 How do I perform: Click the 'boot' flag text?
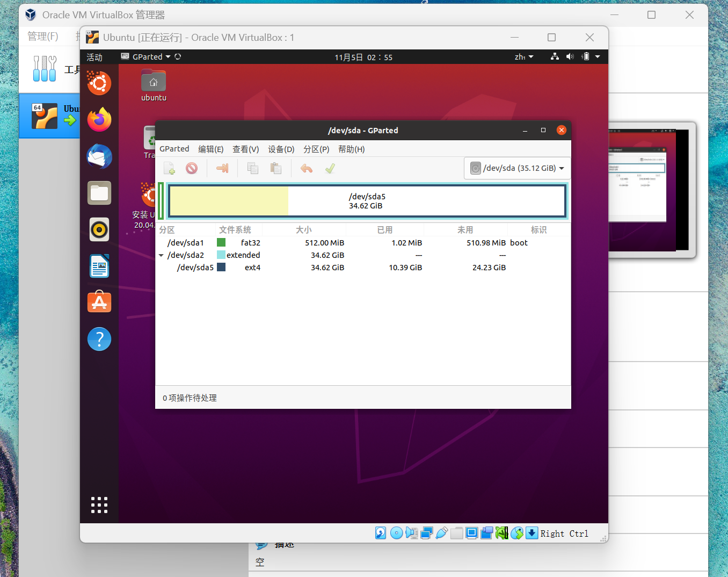tap(519, 243)
